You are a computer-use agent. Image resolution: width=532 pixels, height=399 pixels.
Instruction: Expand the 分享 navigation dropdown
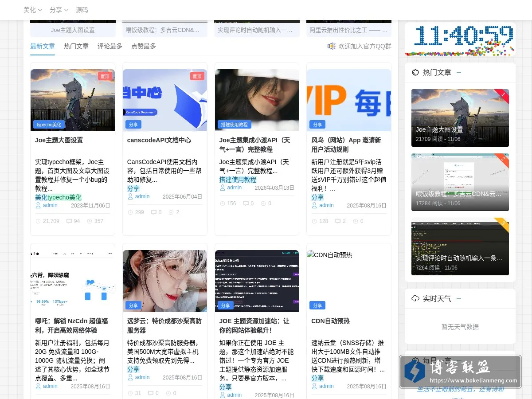[x=59, y=10]
